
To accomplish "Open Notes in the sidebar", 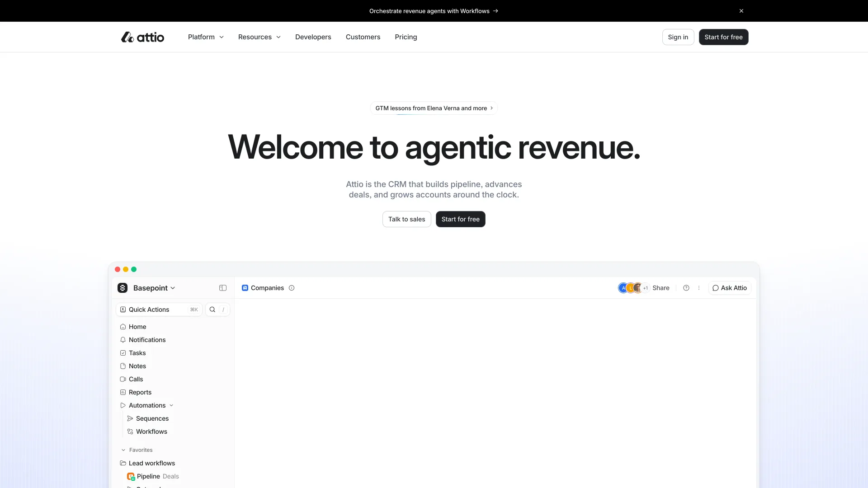I will tap(133, 366).
